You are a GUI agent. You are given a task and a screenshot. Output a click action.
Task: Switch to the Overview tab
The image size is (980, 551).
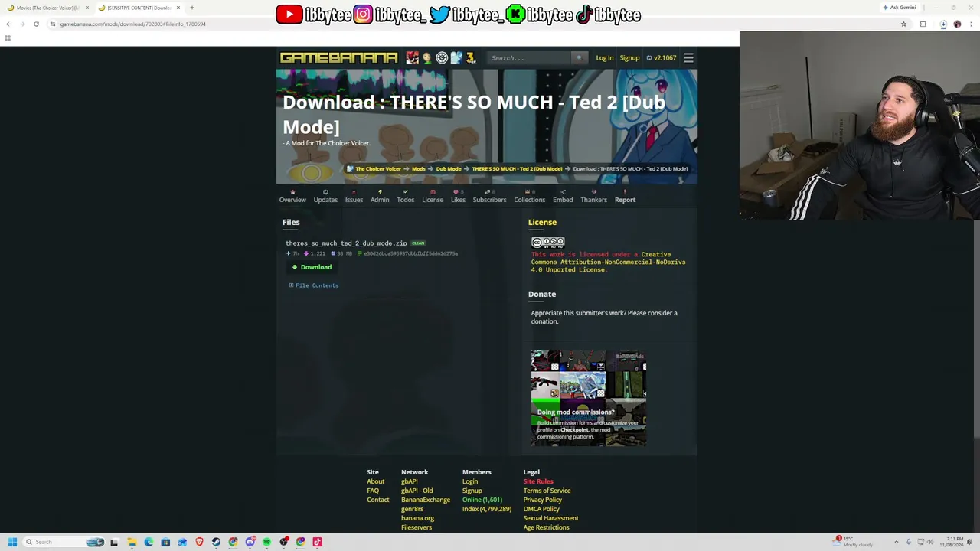(x=292, y=197)
